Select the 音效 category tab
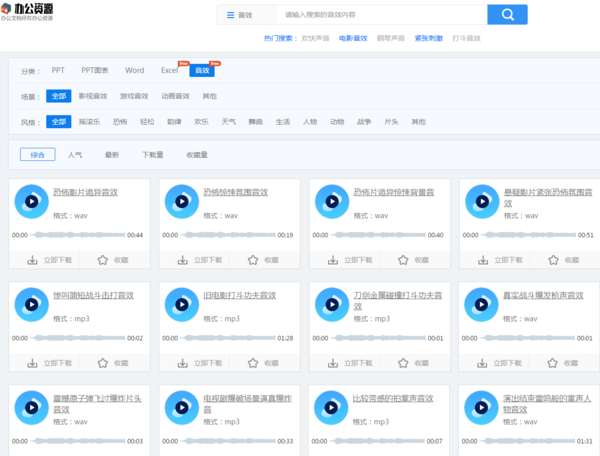Screen dimensions: 600x456 point(202,70)
